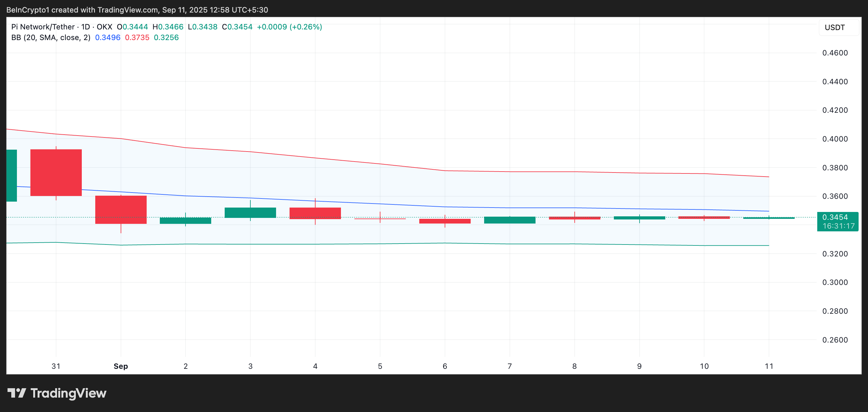The width and height of the screenshot is (868, 412).
Task: Click the blue BB basis value 0.3496
Action: (107, 37)
